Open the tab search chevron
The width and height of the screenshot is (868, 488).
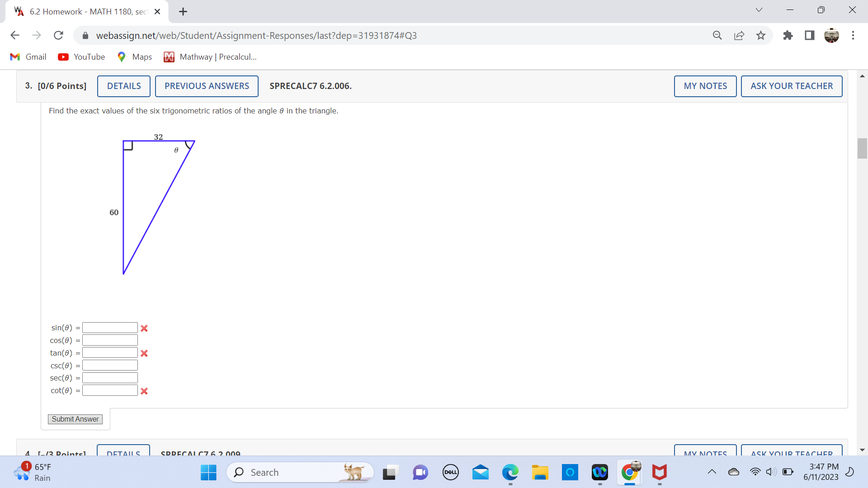click(759, 9)
